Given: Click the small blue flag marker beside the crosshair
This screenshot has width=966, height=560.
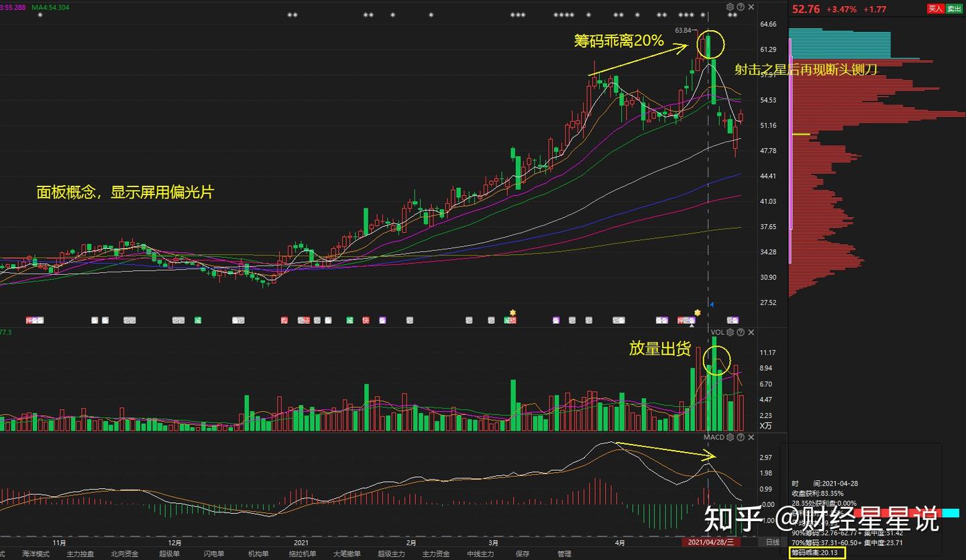Looking at the screenshot, I should point(712,304).
